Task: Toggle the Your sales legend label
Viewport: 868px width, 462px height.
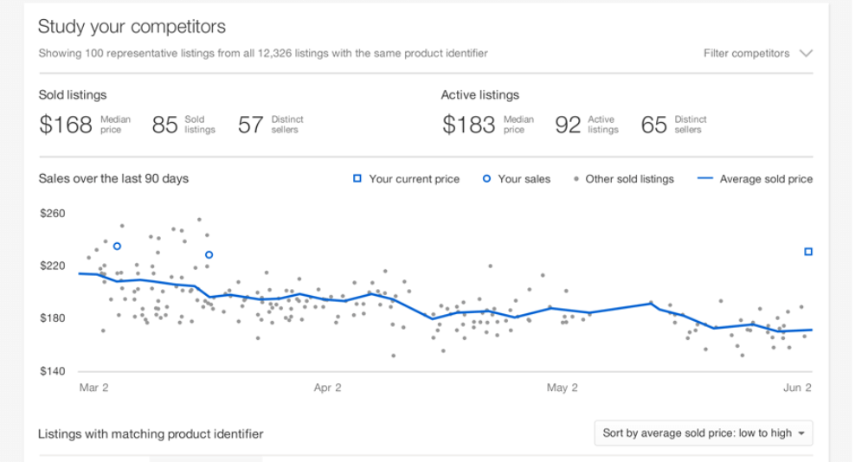Action: 524,179
